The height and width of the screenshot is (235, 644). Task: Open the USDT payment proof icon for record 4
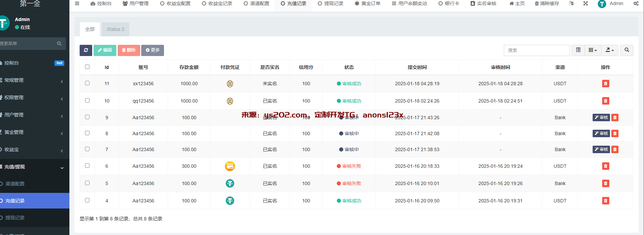pos(230,201)
